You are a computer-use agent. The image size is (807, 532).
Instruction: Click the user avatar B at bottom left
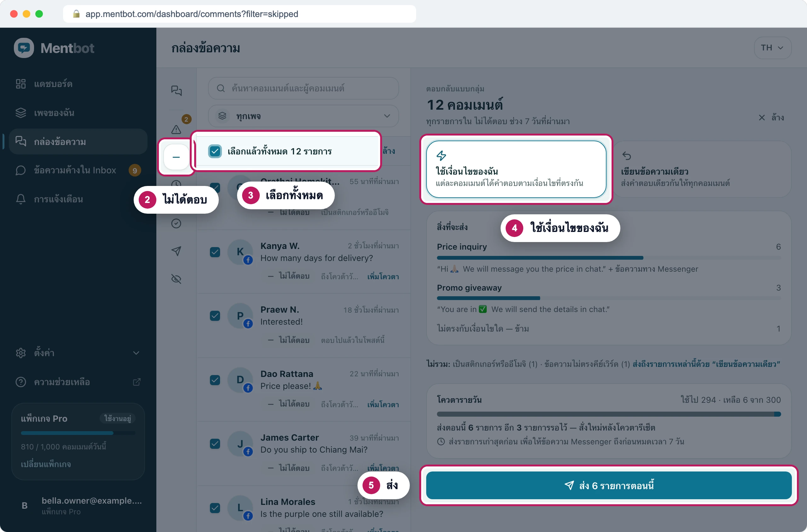coord(25,506)
